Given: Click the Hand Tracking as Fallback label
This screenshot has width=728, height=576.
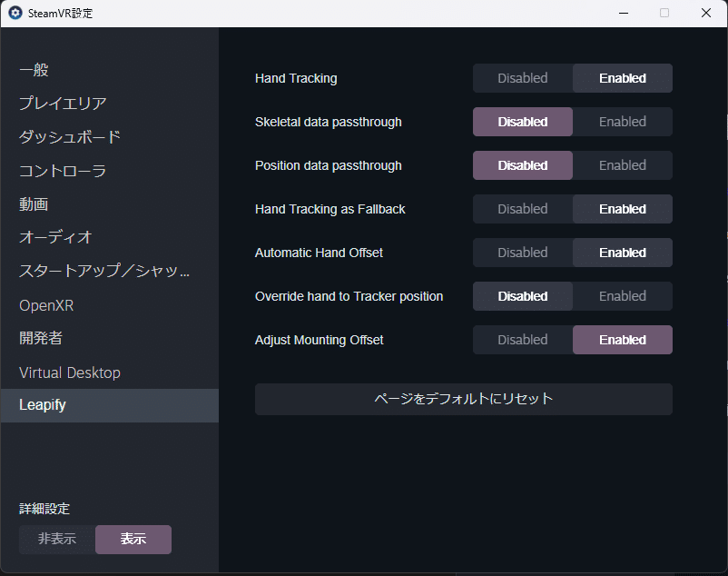Looking at the screenshot, I should pyautogui.click(x=330, y=210).
